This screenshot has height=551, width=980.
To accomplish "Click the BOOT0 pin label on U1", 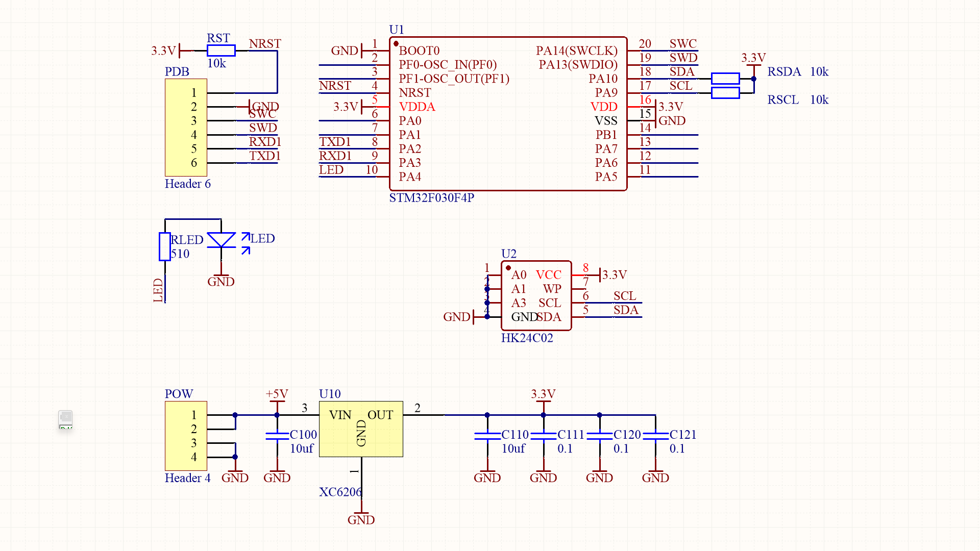I will tap(419, 51).
